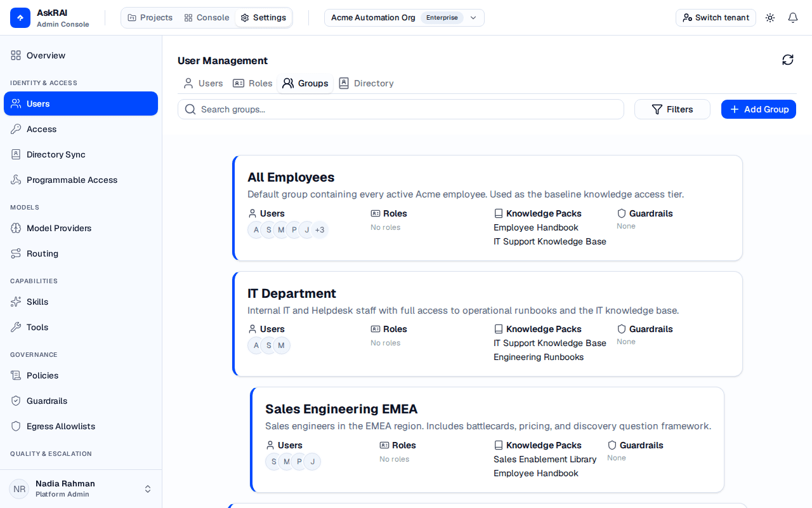Click the Switch tenant button
Screen dimensions: 812x508
716,18
